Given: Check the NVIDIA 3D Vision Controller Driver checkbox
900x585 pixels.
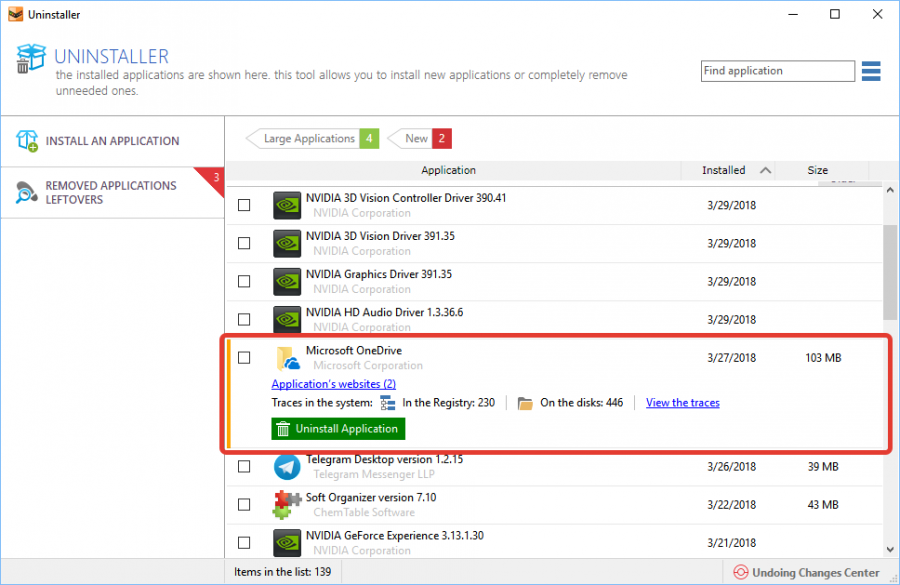Looking at the screenshot, I should pos(244,205).
